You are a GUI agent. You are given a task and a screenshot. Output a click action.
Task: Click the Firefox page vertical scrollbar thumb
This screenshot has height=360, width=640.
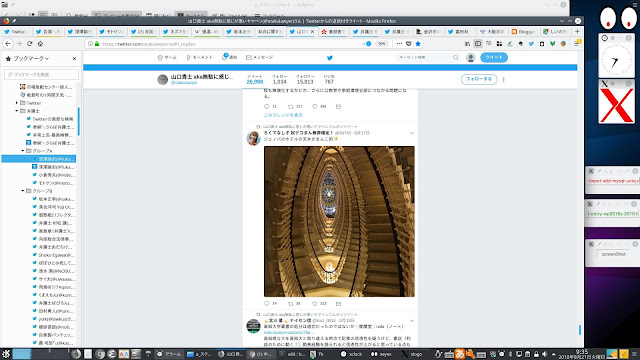click(580, 330)
